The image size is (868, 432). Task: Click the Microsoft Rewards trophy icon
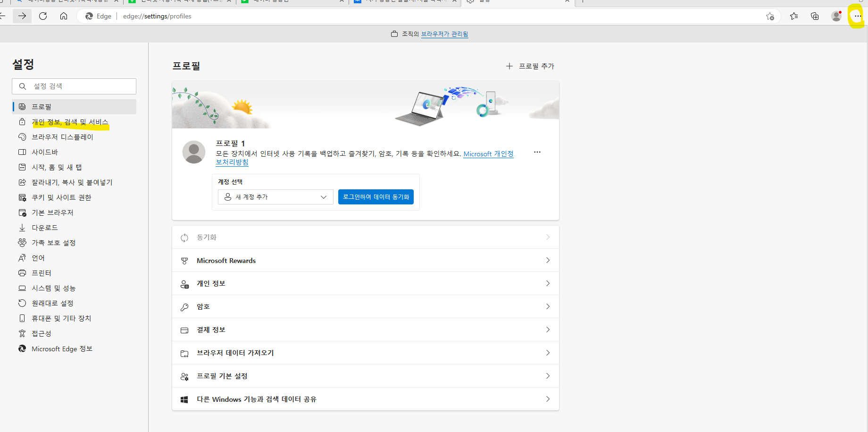[184, 261]
